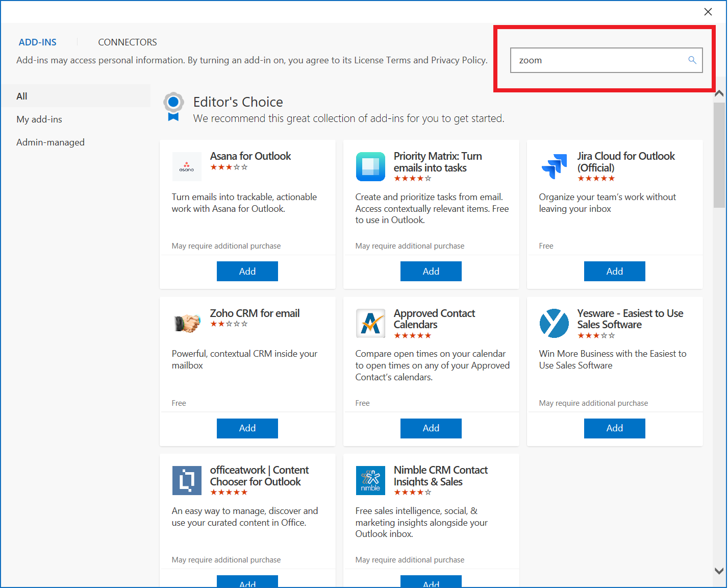Image resolution: width=728 pixels, height=588 pixels.
Task: Click Priority Matrix star rating
Action: click(x=413, y=179)
